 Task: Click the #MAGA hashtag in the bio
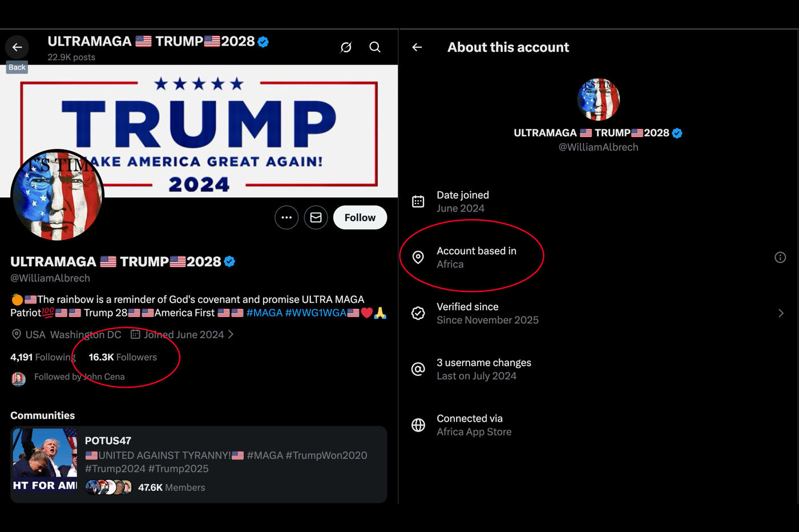[x=264, y=312]
